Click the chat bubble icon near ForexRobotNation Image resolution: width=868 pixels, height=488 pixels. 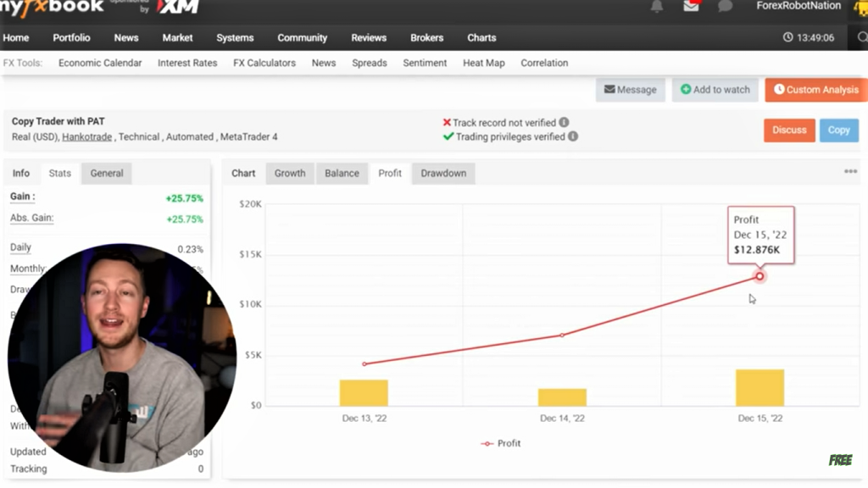tap(725, 7)
